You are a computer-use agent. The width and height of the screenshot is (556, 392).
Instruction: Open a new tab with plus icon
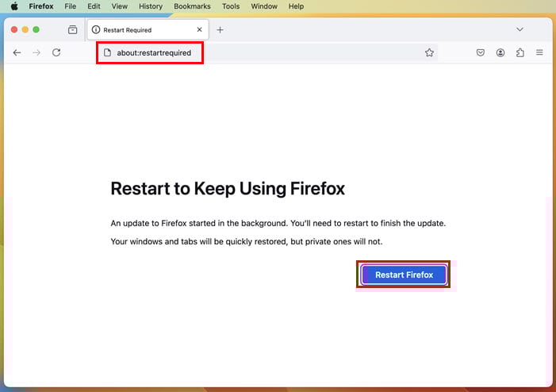(220, 30)
